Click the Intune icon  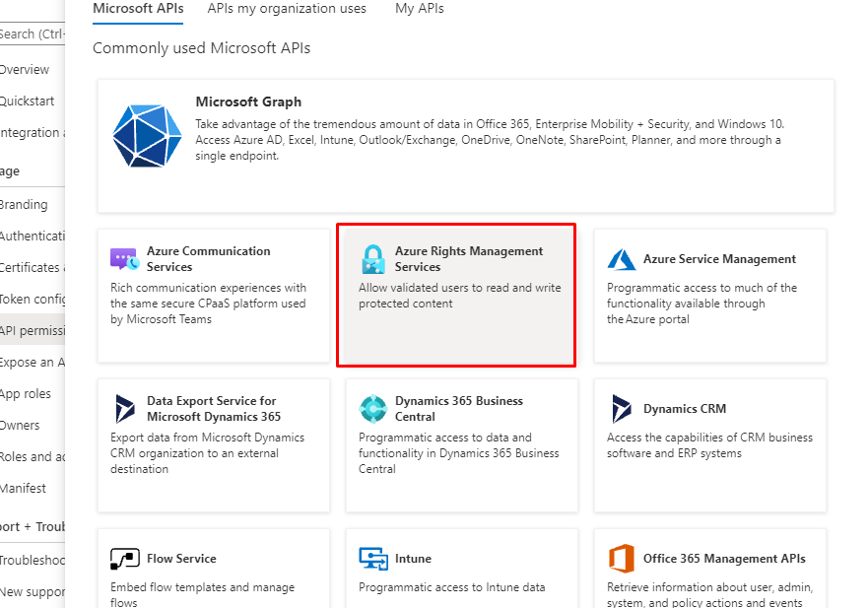(x=372, y=559)
